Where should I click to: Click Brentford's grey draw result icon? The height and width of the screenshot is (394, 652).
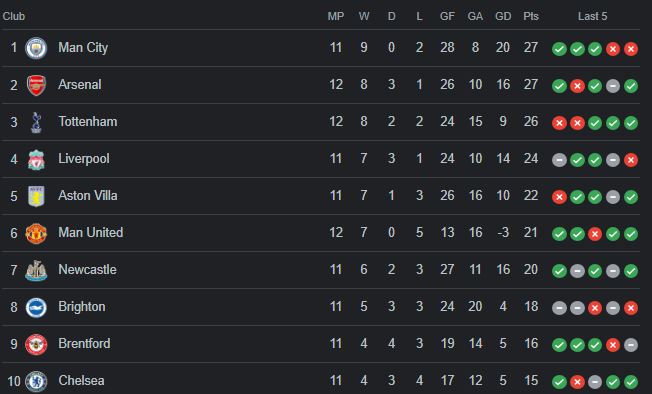[631, 345]
